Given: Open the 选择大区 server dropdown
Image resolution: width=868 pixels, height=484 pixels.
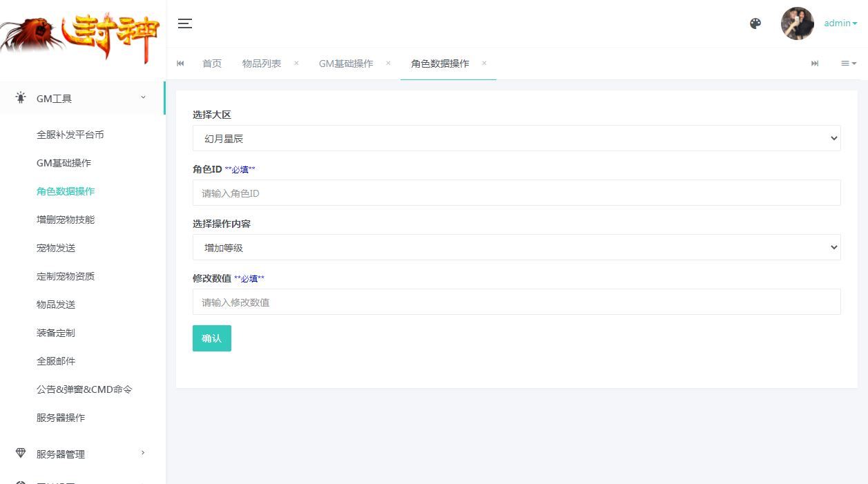Looking at the screenshot, I should (x=517, y=137).
